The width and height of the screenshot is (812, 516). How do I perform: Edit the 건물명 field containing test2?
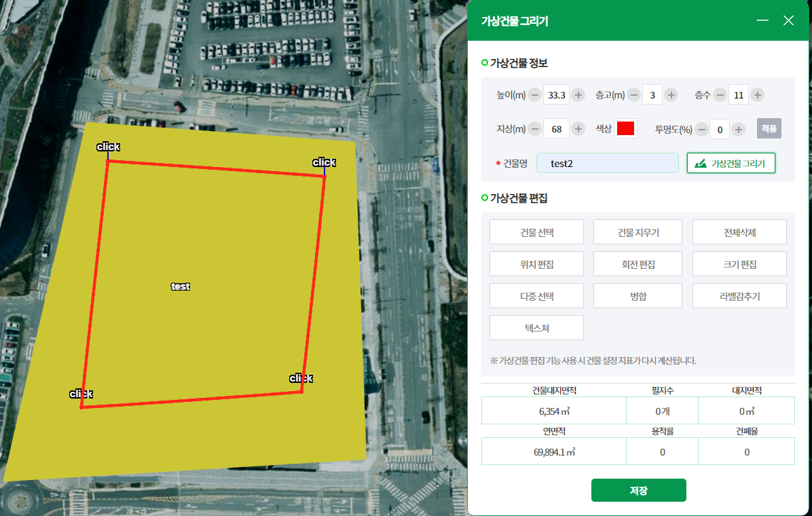608,163
